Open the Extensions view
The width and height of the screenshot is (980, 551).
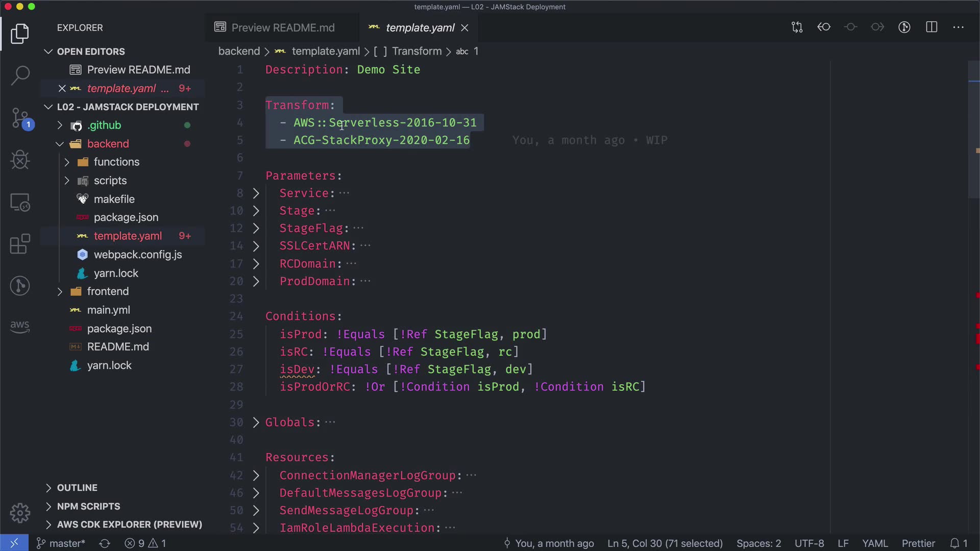[20, 244]
